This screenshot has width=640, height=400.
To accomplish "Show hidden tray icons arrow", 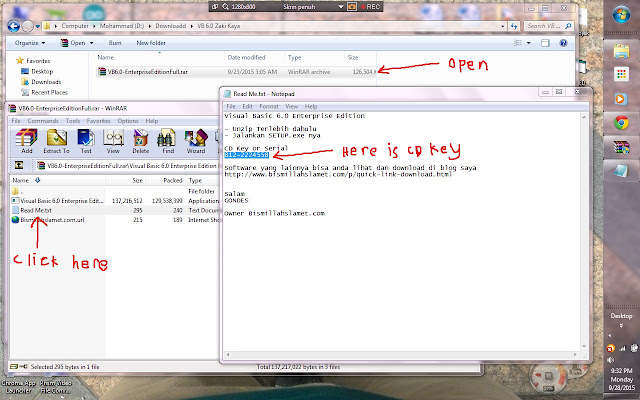I will [610, 336].
